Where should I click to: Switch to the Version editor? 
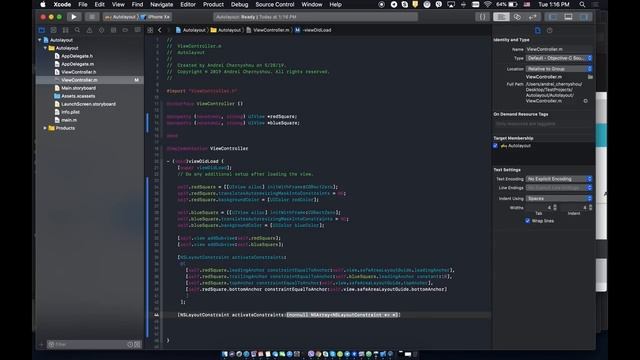[x=532, y=17]
